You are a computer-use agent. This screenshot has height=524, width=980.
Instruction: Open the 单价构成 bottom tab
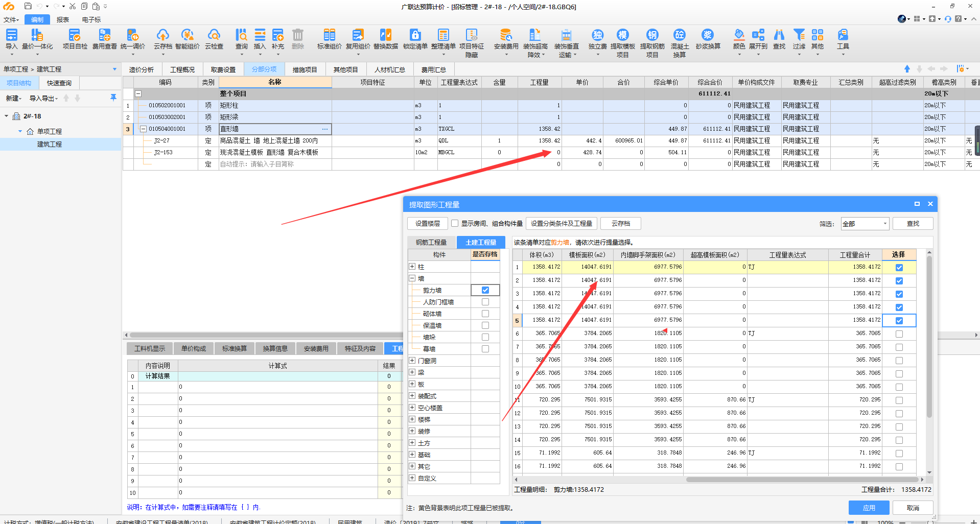pos(194,348)
